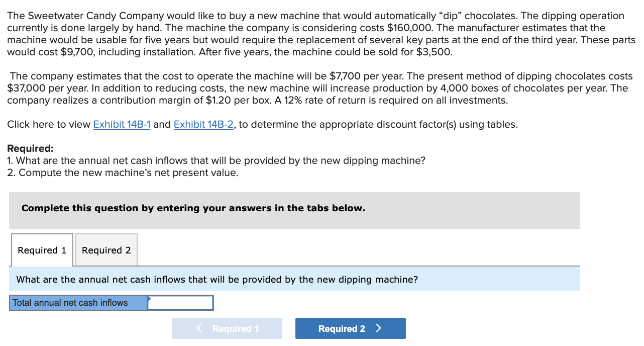The image size is (644, 346).
Task: Click the sentence containing Click here to view
Action: [x=261, y=124]
